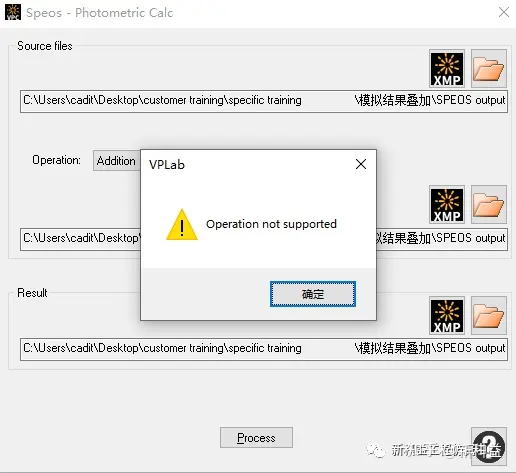Viewport: 516px width, 473px height.
Task: Expand the Operation dropdown showing Addition
Action: point(116,161)
